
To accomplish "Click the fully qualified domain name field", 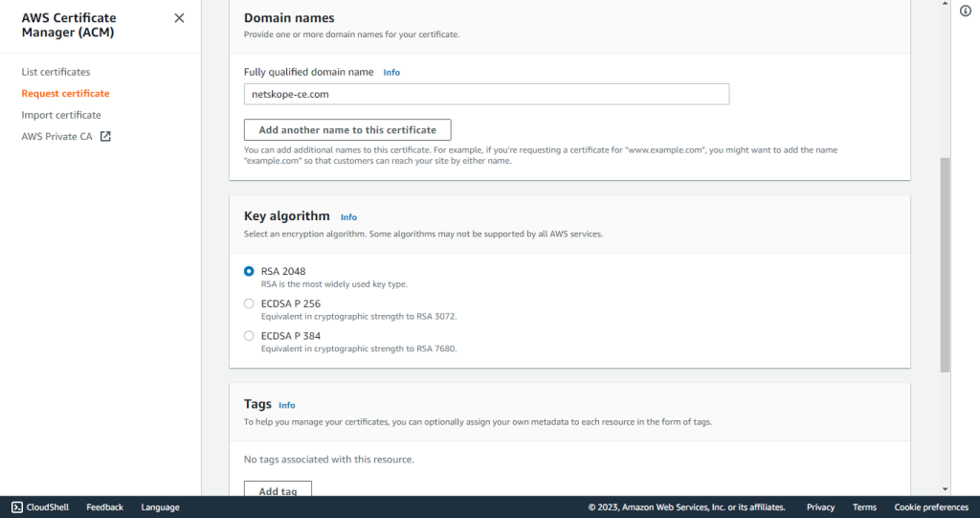I will [x=486, y=95].
